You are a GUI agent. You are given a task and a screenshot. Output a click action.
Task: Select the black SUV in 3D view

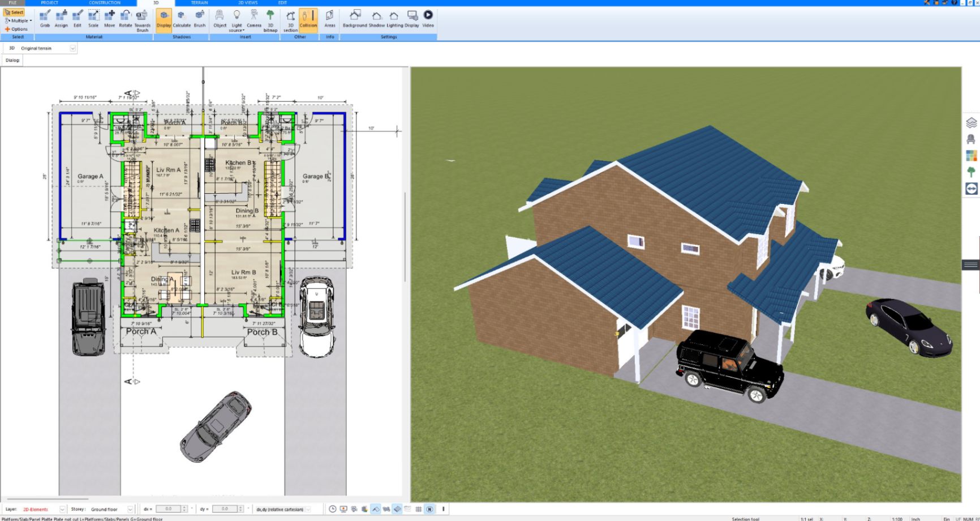730,366
